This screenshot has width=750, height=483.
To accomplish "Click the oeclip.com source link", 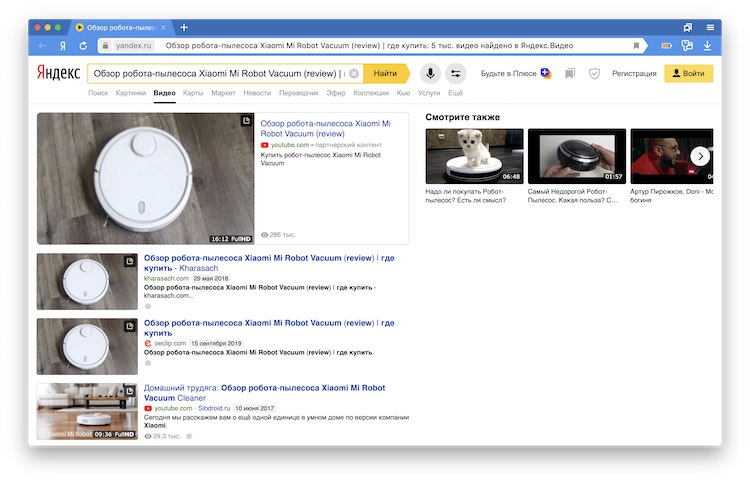I will (x=170, y=343).
